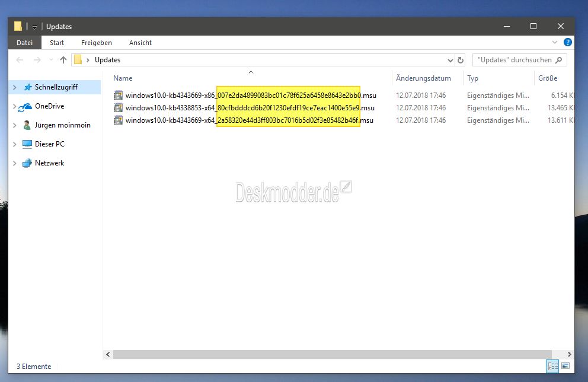Switch to large thumbnails view icon

pyautogui.click(x=565, y=366)
